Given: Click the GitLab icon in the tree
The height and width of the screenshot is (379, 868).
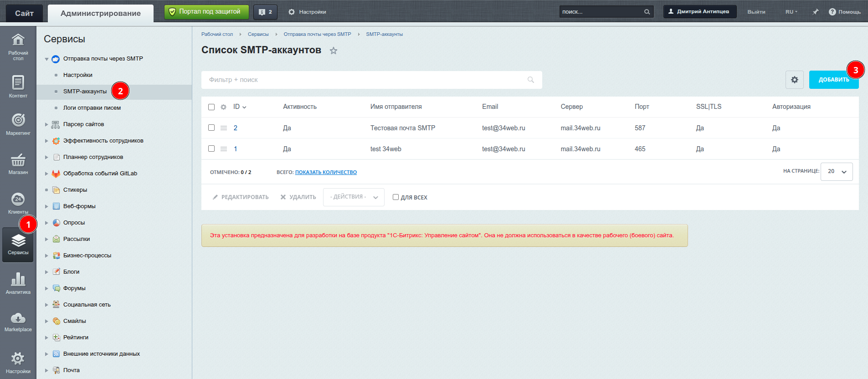Looking at the screenshot, I should tap(56, 174).
